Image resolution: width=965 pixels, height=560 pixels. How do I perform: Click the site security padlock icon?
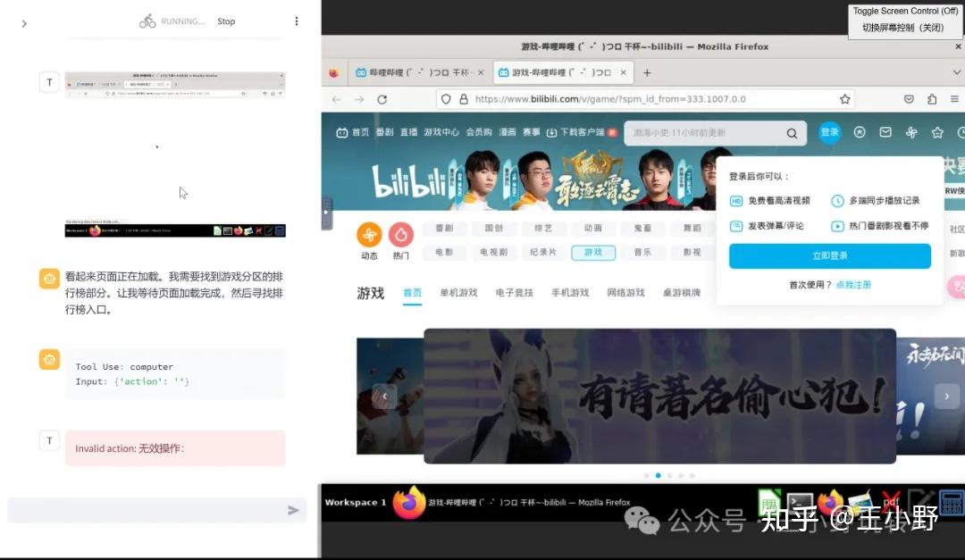(x=464, y=99)
